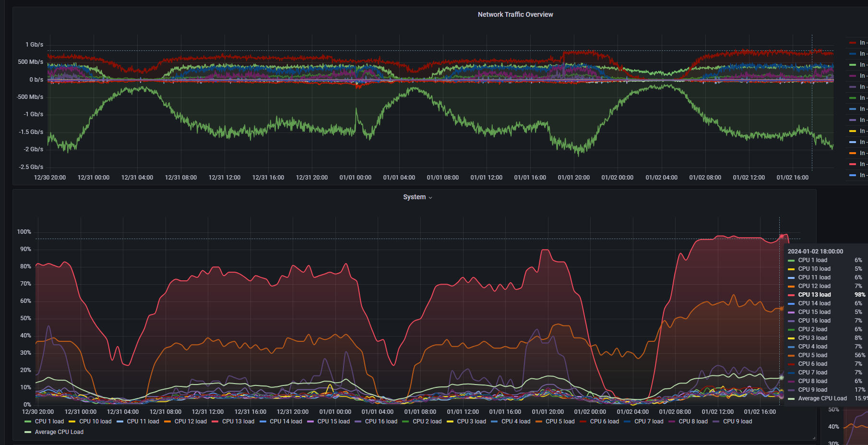Click CPU 6 load dark red swatch

[x=583, y=421]
